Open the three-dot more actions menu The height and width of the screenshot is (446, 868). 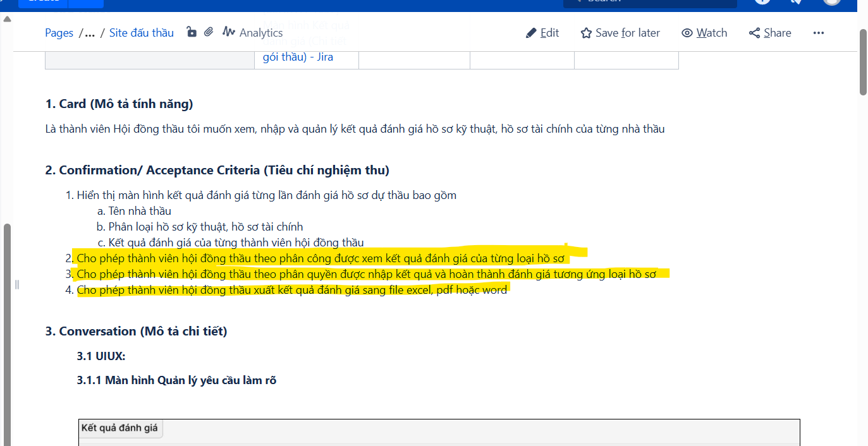pyautogui.click(x=819, y=33)
